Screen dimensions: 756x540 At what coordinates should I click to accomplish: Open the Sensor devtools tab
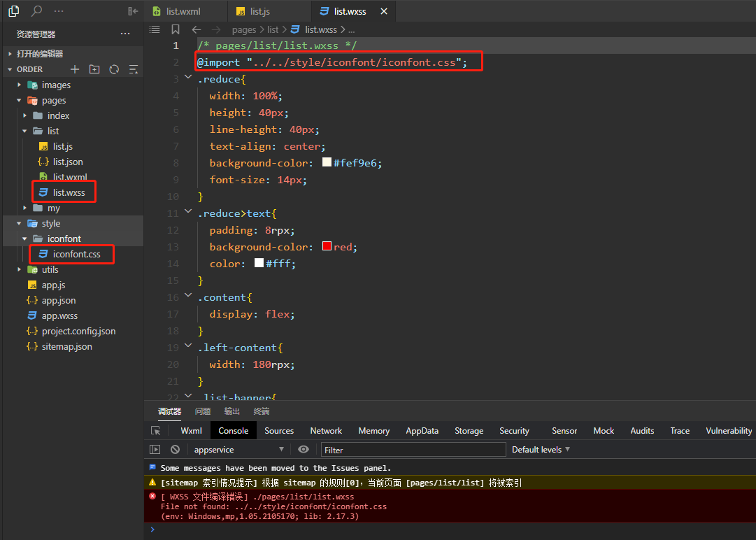[564, 431]
